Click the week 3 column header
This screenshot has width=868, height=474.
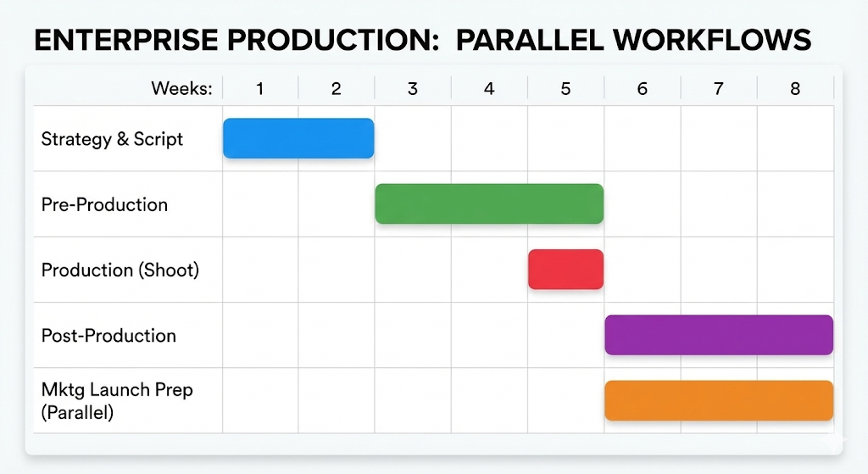point(413,88)
